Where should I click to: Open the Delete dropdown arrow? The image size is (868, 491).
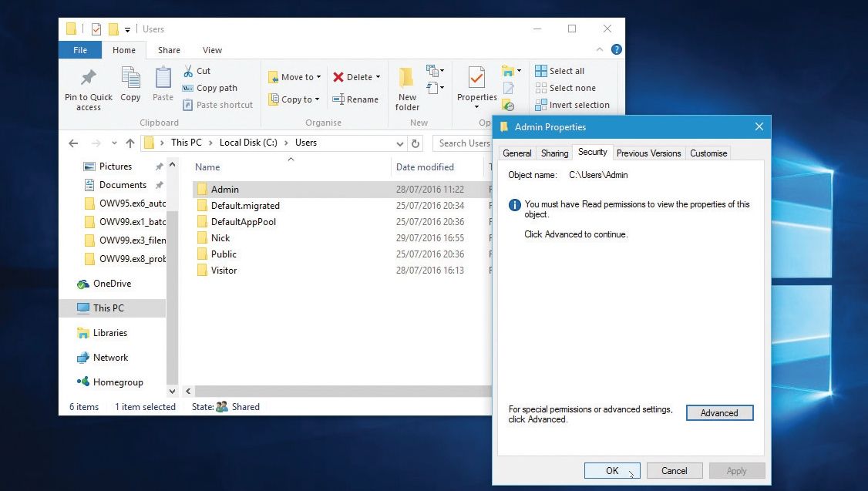[377, 76]
